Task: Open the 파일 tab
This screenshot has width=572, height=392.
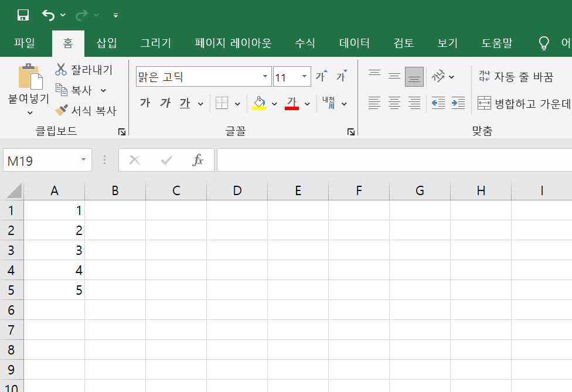Action: coord(25,43)
